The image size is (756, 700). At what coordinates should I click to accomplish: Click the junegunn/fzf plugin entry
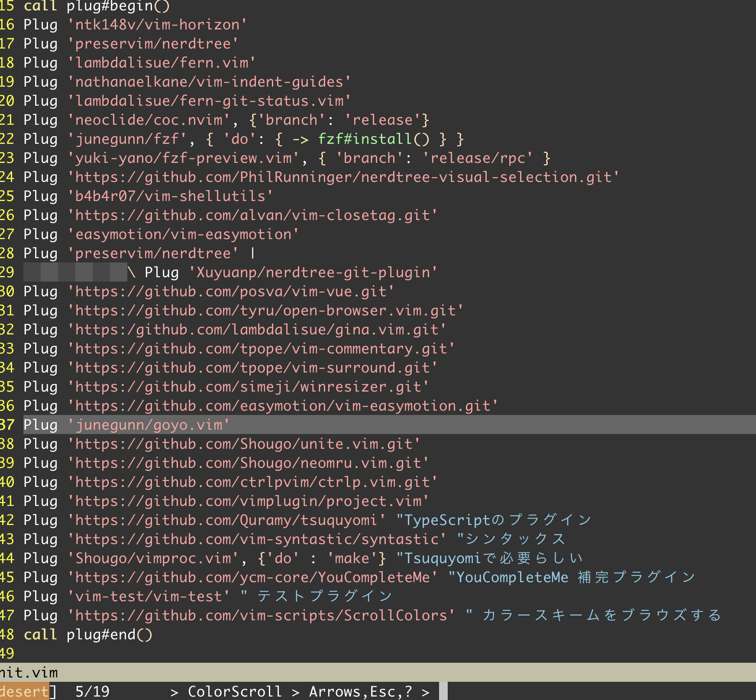click(126, 139)
